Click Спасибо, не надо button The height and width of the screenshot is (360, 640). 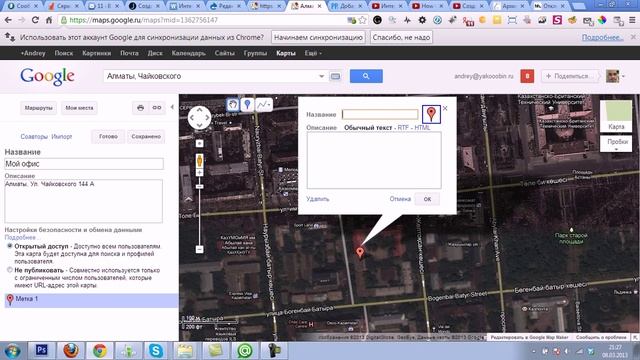click(x=401, y=38)
